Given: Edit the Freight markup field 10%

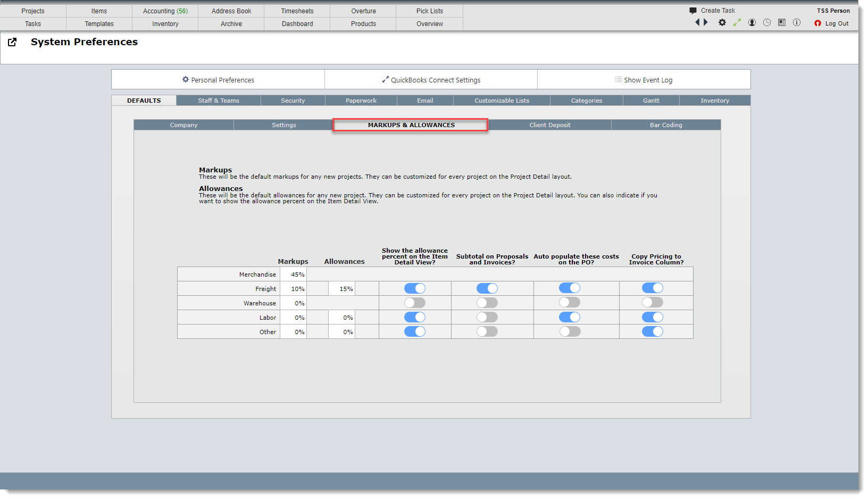Looking at the screenshot, I should tap(293, 289).
